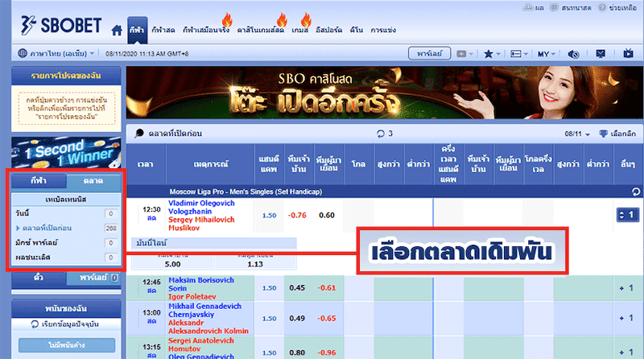Toggle the sound mute speaker icon
Image resolution: width=644 pixels, height=359 pixels.
pos(573,54)
